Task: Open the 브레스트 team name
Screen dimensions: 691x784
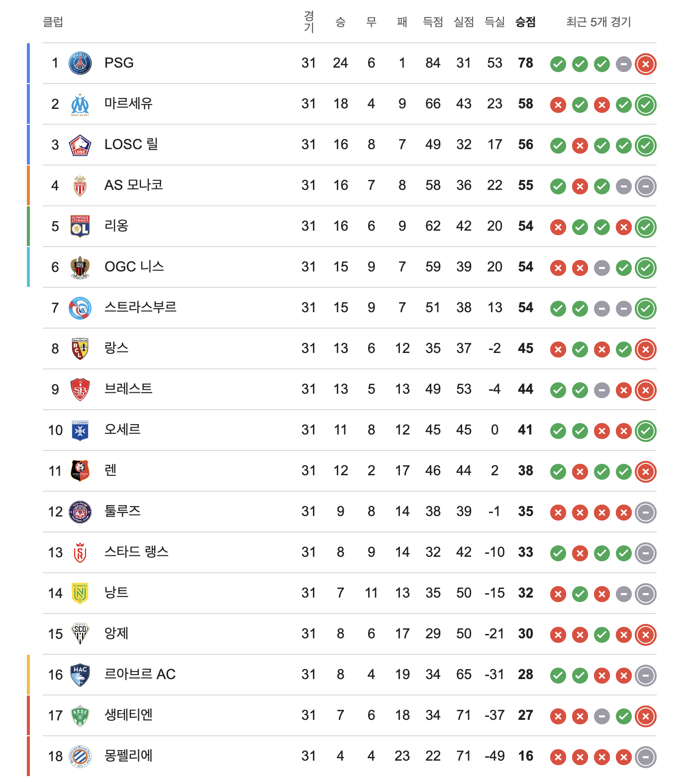Action: [128, 389]
